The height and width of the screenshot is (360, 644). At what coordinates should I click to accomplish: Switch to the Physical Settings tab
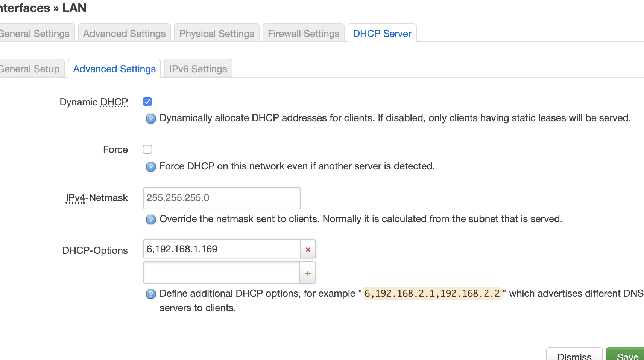click(x=217, y=34)
